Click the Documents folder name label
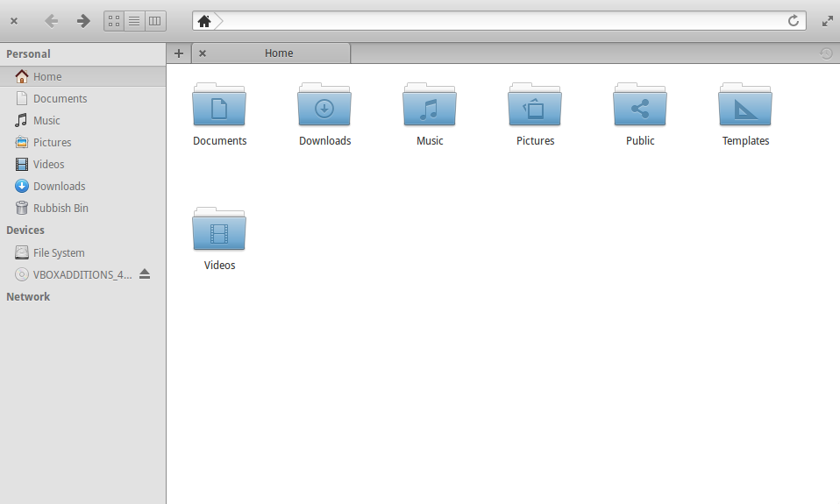Viewport: 840px width, 504px height. (x=219, y=141)
